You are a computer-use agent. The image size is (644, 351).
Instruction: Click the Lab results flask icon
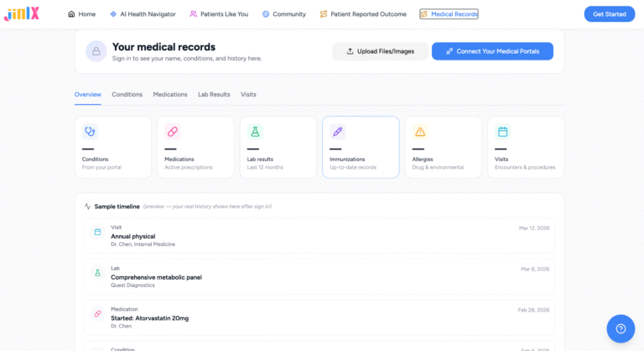[x=255, y=132]
